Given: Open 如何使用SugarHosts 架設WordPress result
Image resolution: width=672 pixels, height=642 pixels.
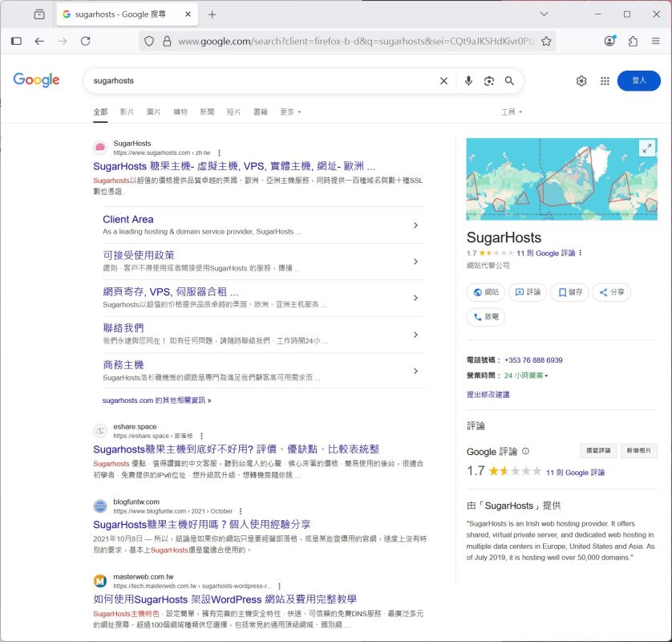Looking at the screenshot, I should coord(225,599).
